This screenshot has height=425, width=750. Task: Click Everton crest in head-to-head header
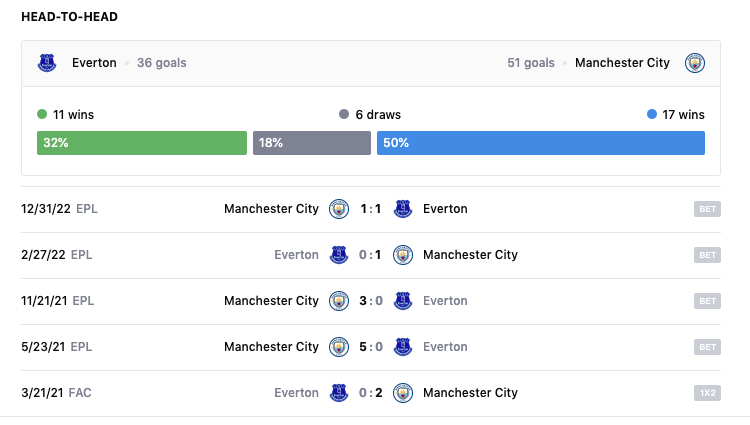click(47, 63)
